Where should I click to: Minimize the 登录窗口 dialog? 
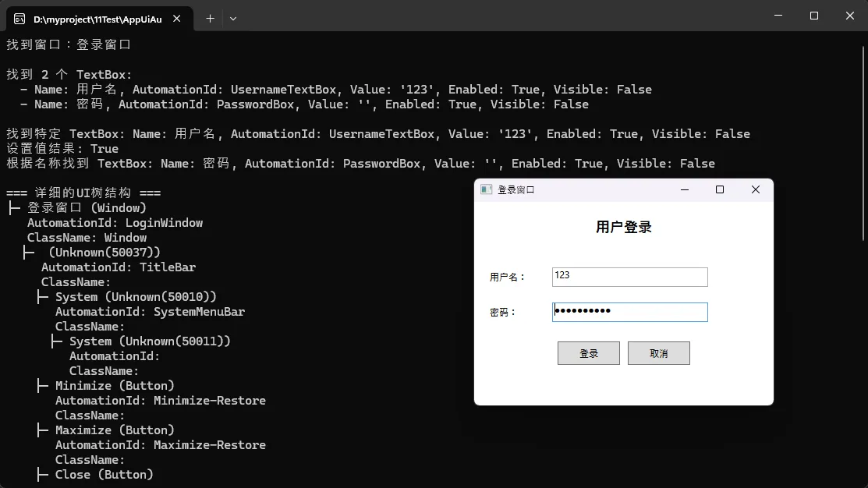[x=685, y=189]
